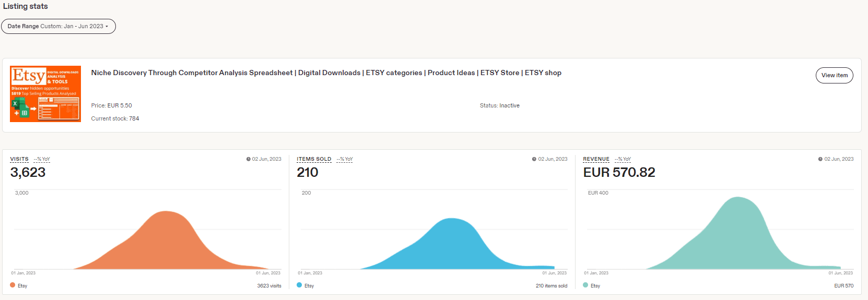
Task: Click the Price: EUR 5.50 text
Action: tap(111, 105)
